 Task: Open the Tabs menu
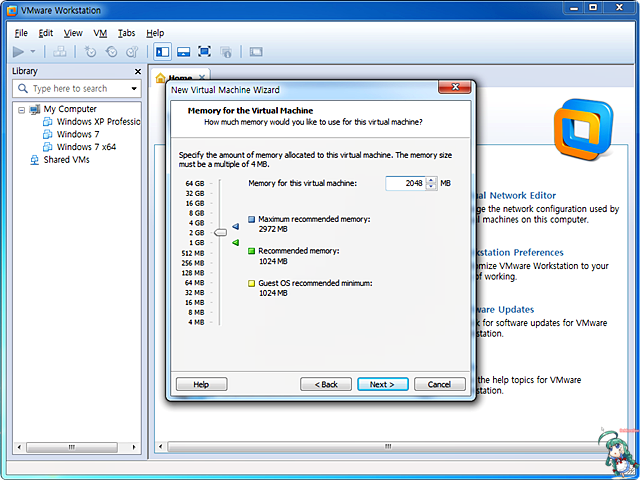click(x=127, y=33)
